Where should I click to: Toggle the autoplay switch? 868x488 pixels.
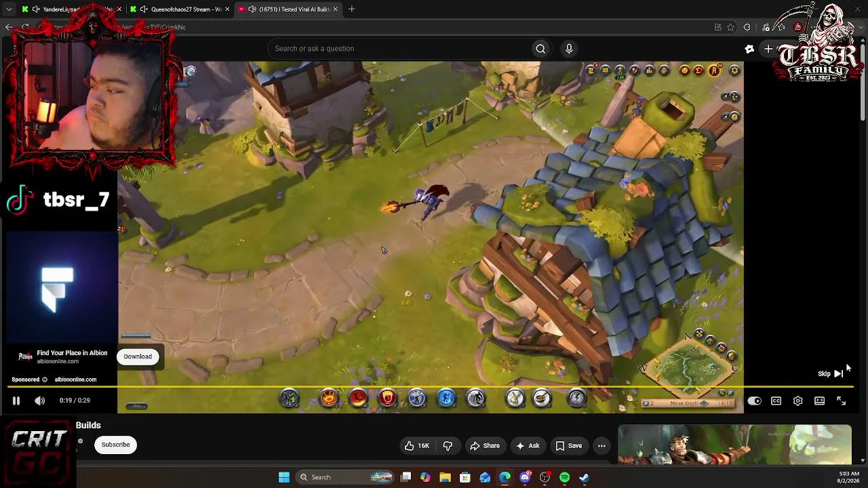754,401
